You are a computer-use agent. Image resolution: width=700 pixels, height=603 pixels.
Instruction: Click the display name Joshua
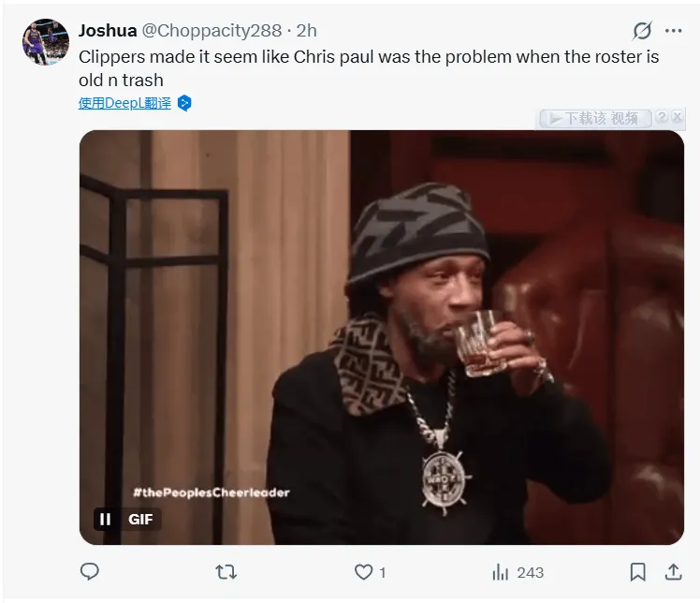pyautogui.click(x=108, y=30)
